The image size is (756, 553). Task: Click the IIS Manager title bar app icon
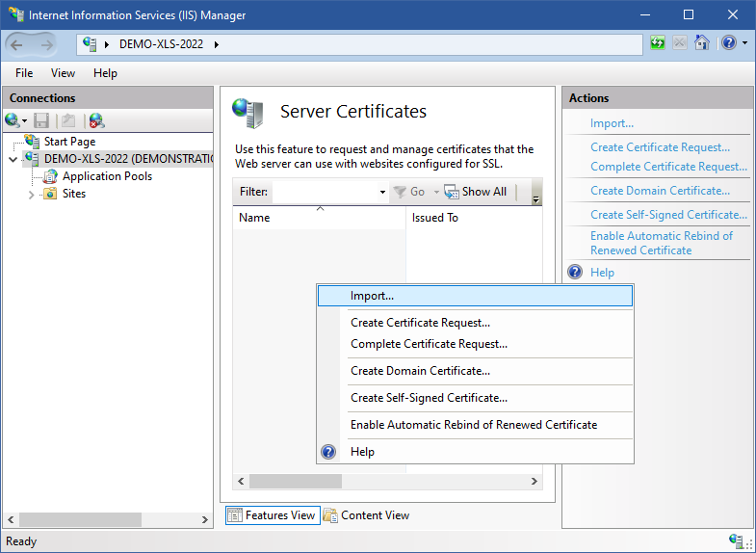pyautogui.click(x=16, y=14)
